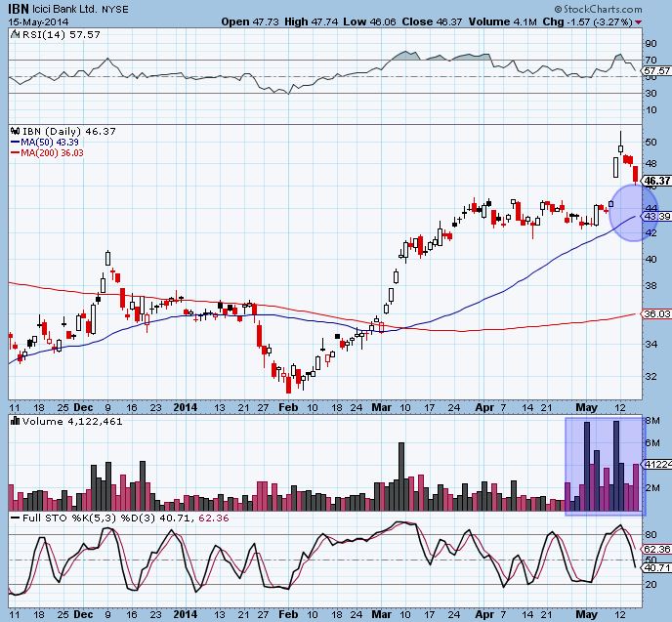Click the early-December peak candlestick above 40

[108, 259]
